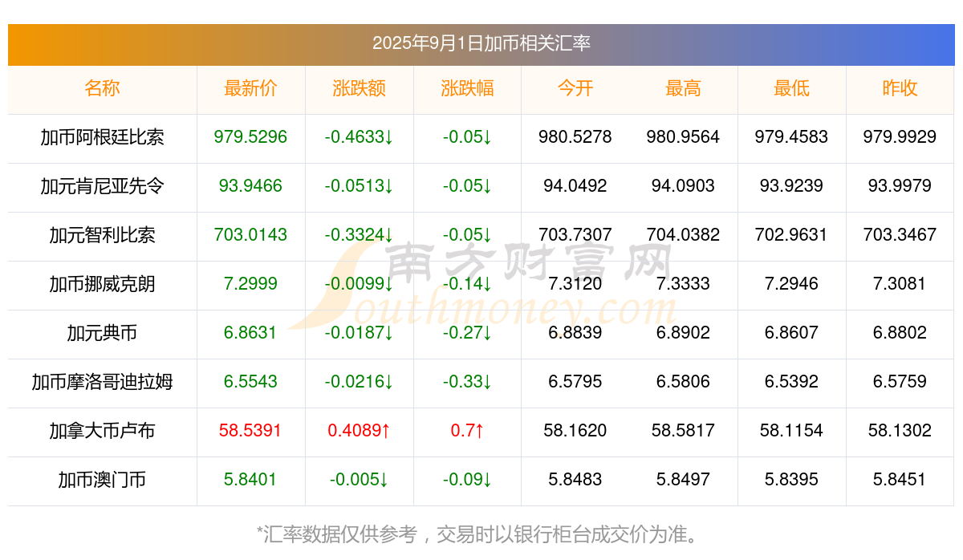Click the 最高 column header
This screenshot has width=963, height=560.
(x=683, y=88)
